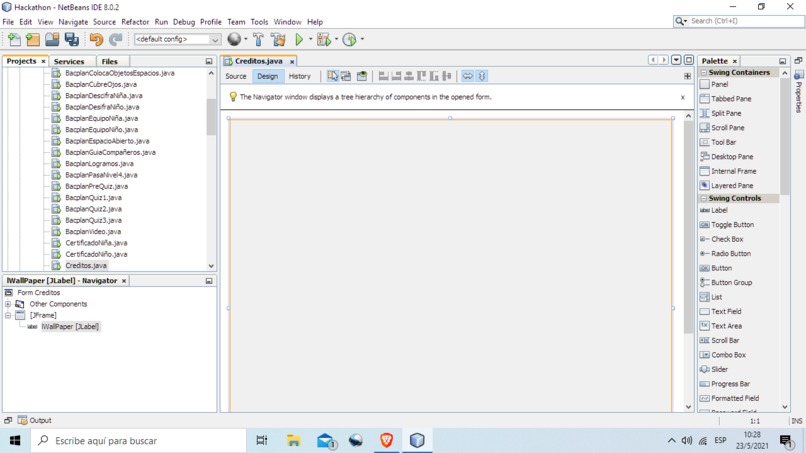The image size is (806, 453).
Task: Click the Source view button
Action: (x=236, y=76)
